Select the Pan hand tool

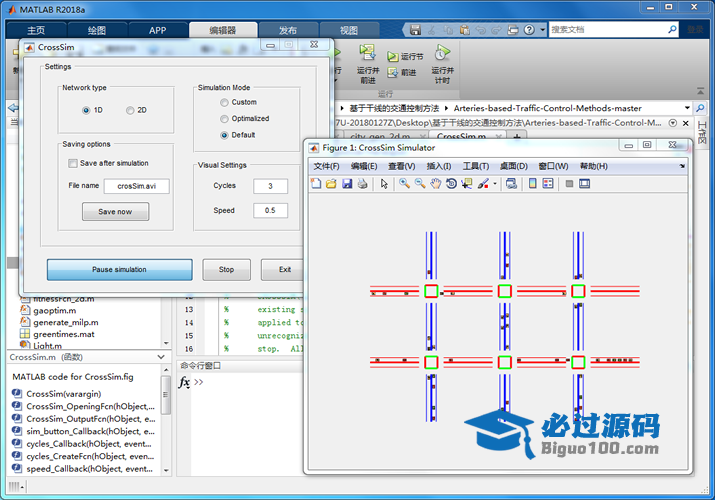[x=436, y=184]
